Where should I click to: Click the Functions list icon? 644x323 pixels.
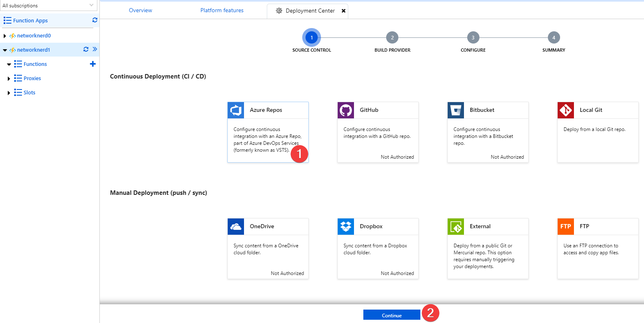(x=18, y=64)
